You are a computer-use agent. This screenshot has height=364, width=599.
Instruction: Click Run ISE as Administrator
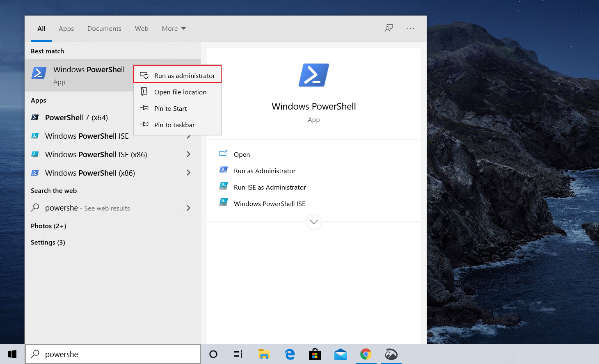pos(270,187)
